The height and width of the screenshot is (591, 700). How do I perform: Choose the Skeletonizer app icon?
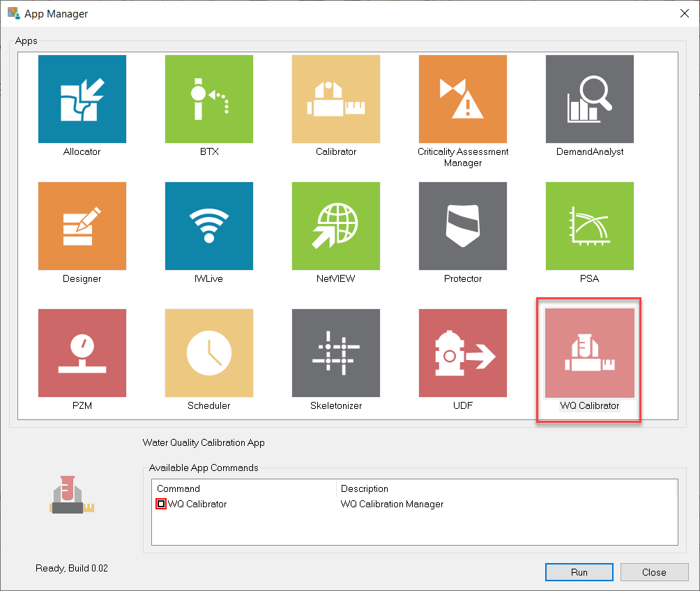click(336, 353)
